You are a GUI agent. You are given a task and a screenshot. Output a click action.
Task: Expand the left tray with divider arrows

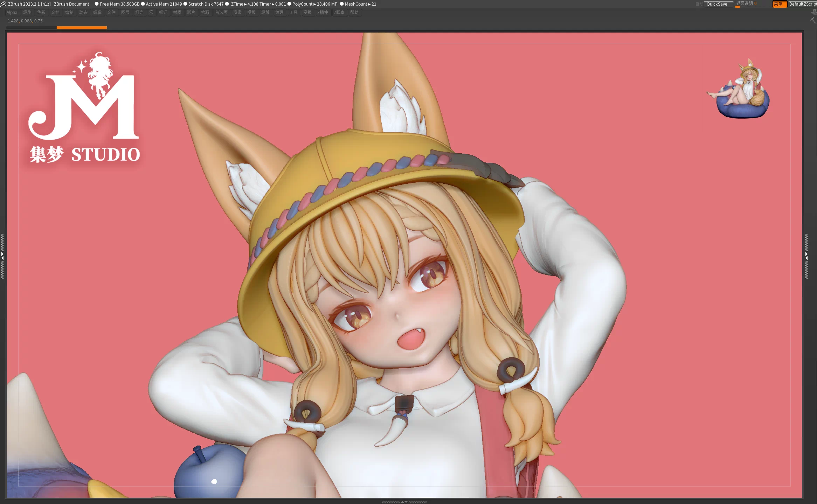pyautogui.click(x=2, y=256)
